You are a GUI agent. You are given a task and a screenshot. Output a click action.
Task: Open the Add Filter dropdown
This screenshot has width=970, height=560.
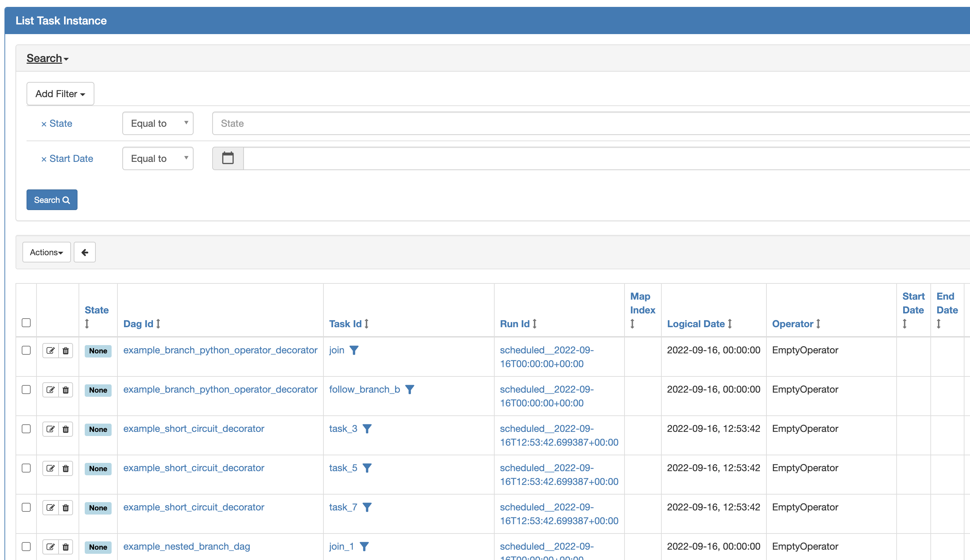(x=60, y=94)
